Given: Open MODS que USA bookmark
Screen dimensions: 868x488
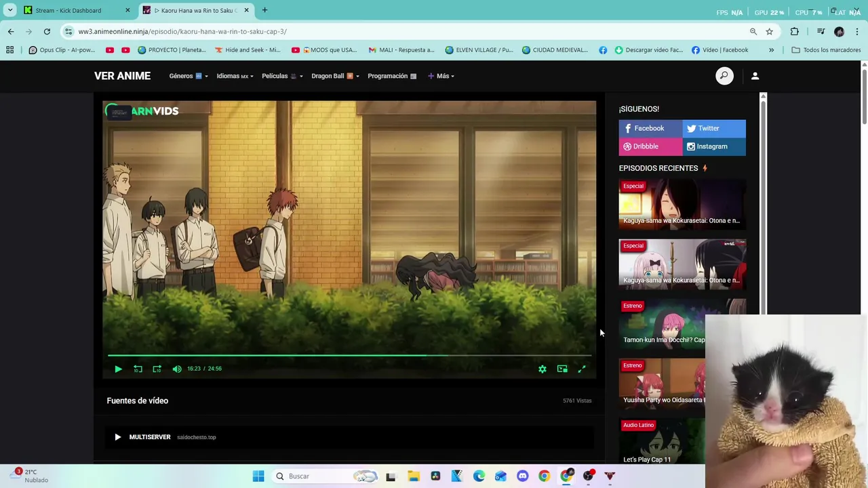Looking at the screenshot, I should (x=324, y=49).
